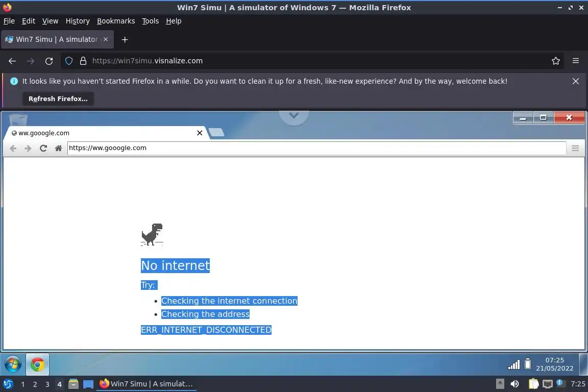Open the Tools menu

(151, 21)
